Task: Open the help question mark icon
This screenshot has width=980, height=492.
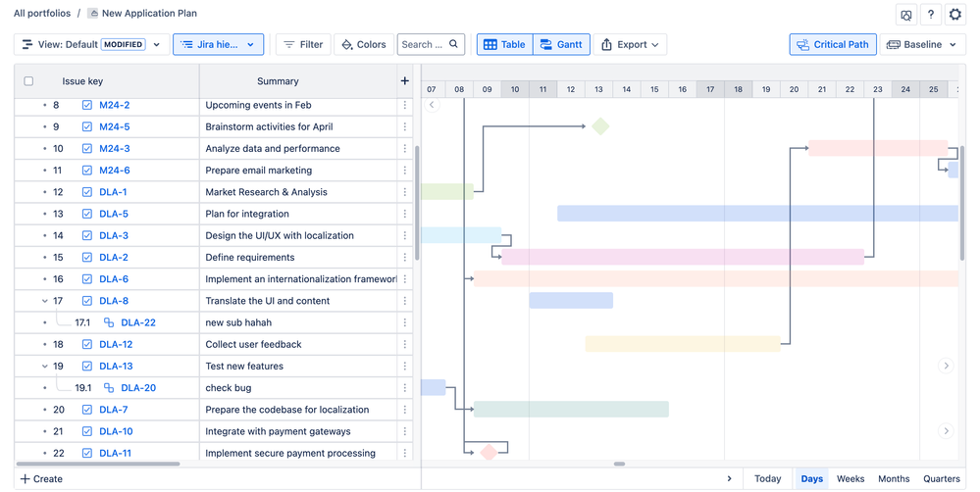Action: point(931,15)
